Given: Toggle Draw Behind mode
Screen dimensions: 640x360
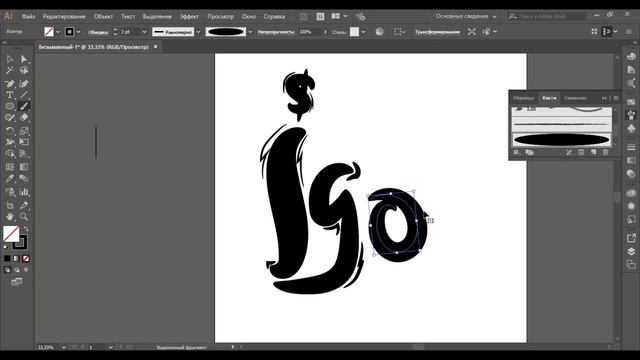Looking at the screenshot, I should tap(17, 270).
